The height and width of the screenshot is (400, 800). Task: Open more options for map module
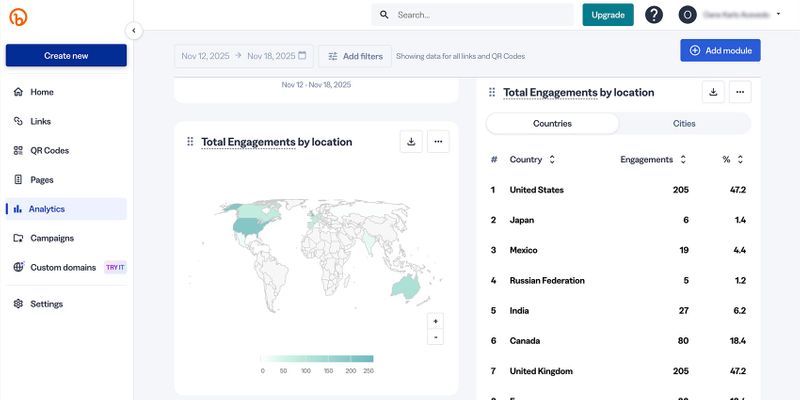(x=438, y=142)
